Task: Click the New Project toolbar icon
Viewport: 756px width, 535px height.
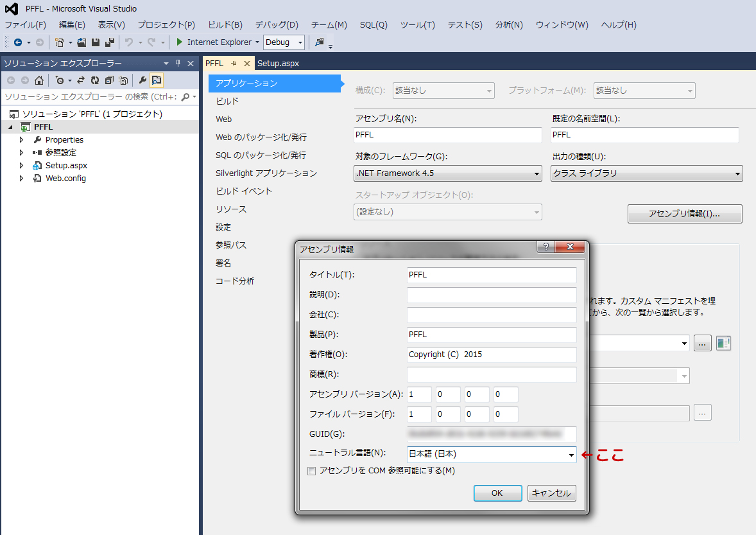Action: pos(59,42)
